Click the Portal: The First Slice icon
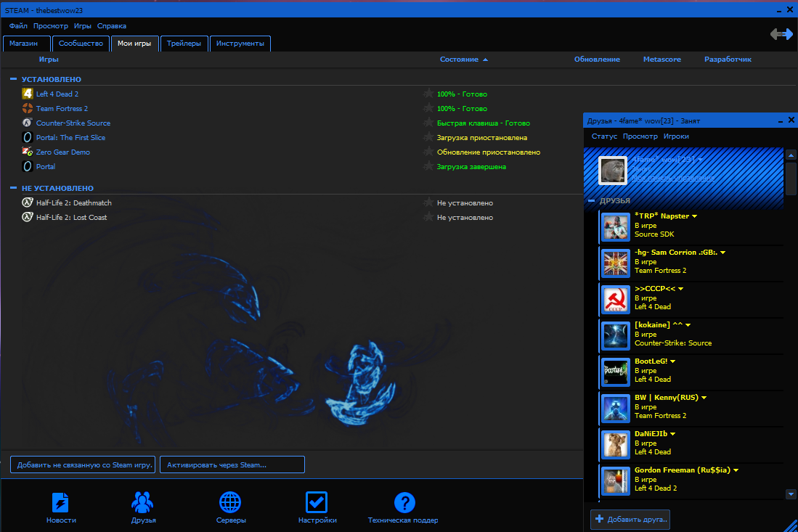The image size is (798, 532). click(x=28, y=137)
